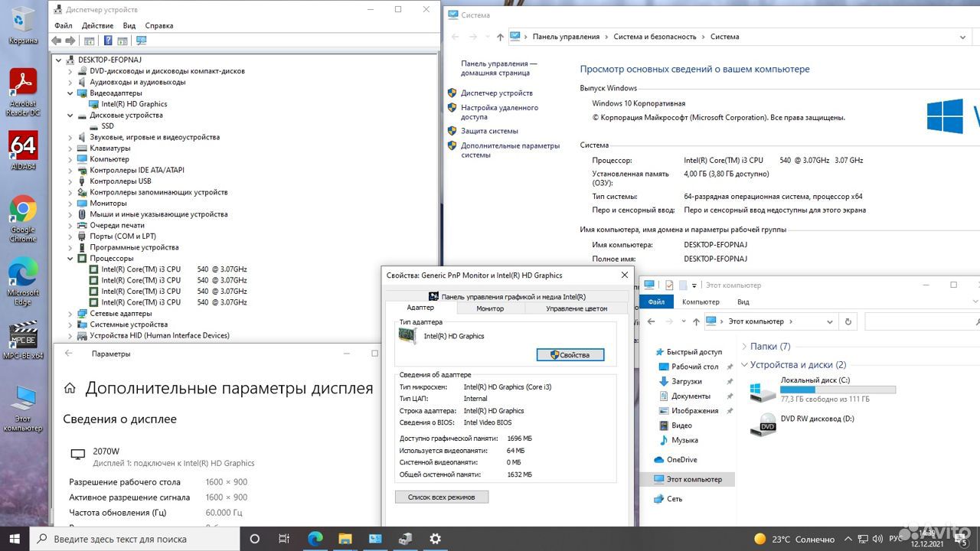Open Edge from the taskbar
The width and height of the screenshot is (980, 551).
pos(315,539)
